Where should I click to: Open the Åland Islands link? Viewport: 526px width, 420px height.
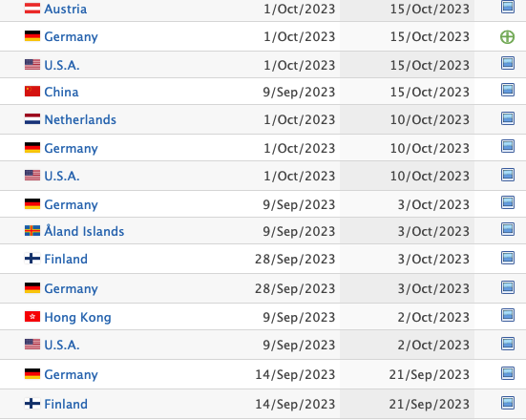pos(84,231)
